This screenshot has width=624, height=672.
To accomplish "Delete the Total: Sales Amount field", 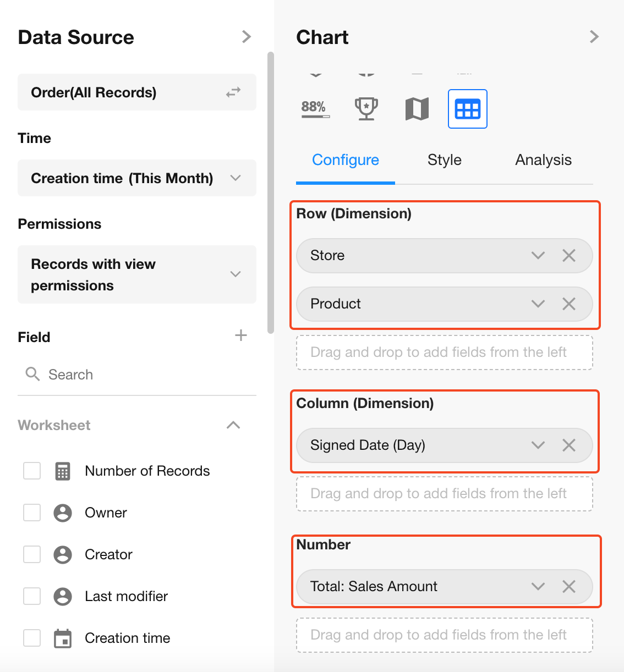I will [x=569, y=586].
